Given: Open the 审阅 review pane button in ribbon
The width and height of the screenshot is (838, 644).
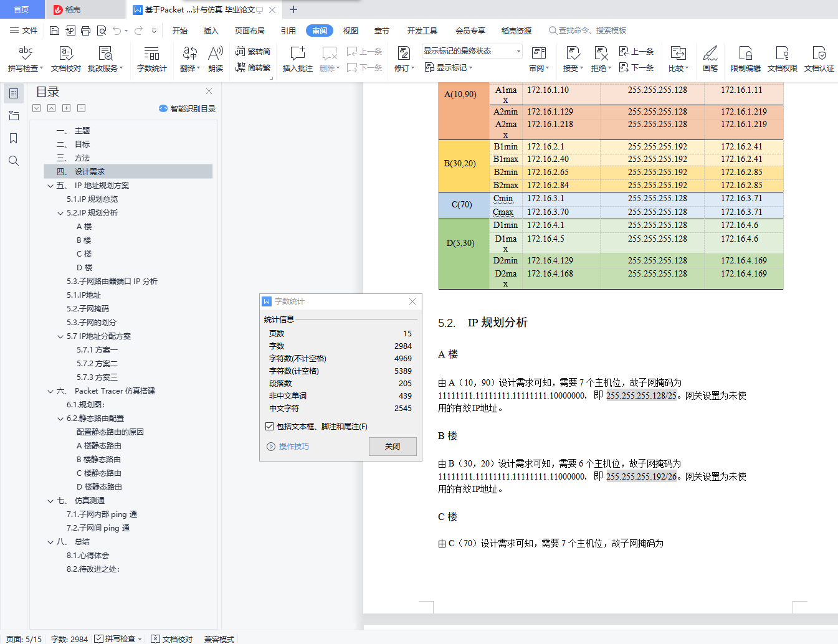Looking at the screenshot, I should (539, 59).
